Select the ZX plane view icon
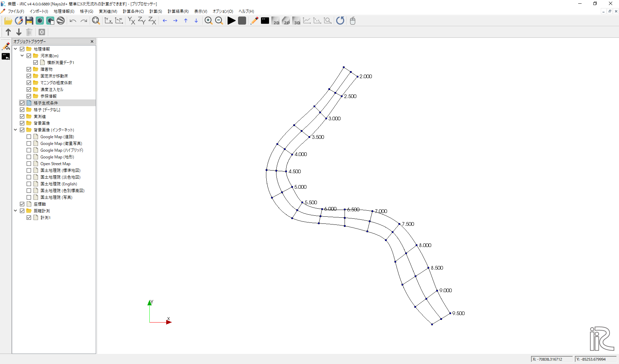 click(x=152, y=21)
